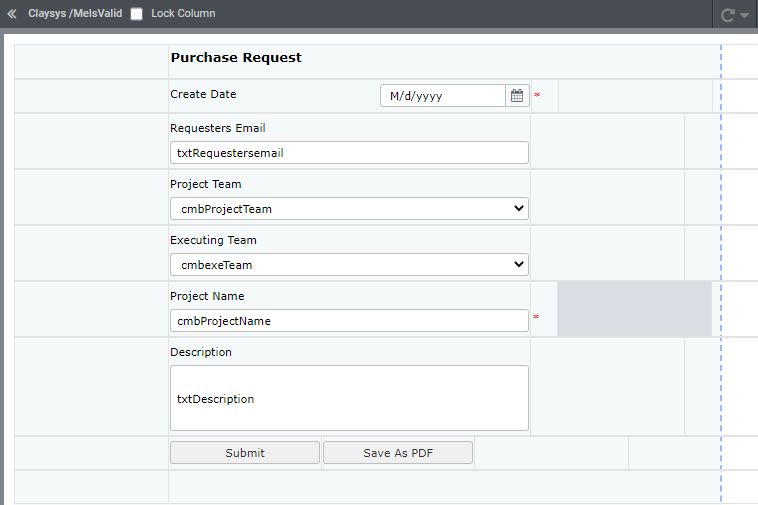758x505 pixels.
Task: Click the refresh arrow icon
Action: click(728, 15)
